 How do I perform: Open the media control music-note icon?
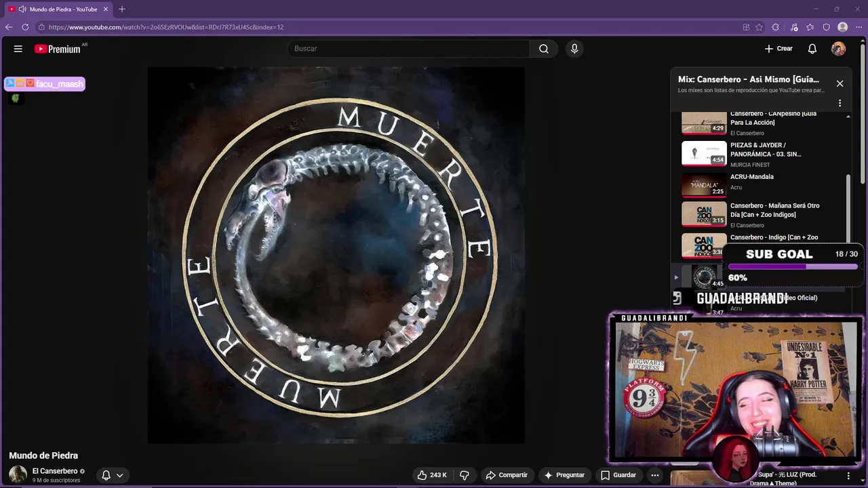[x=794, y=27]
